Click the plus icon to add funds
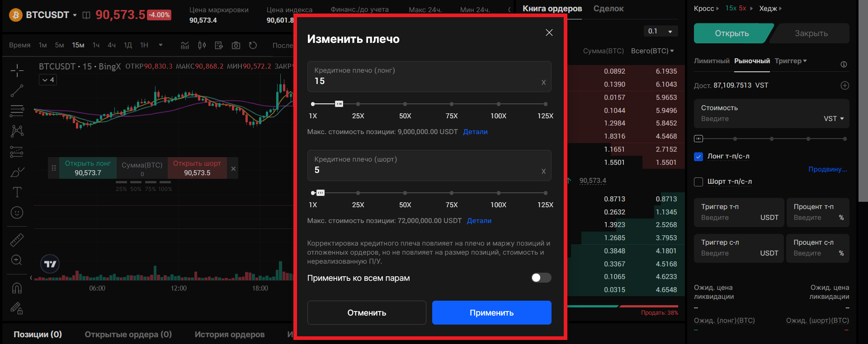Viewport: 868px width, 344px height. (845, 85)
